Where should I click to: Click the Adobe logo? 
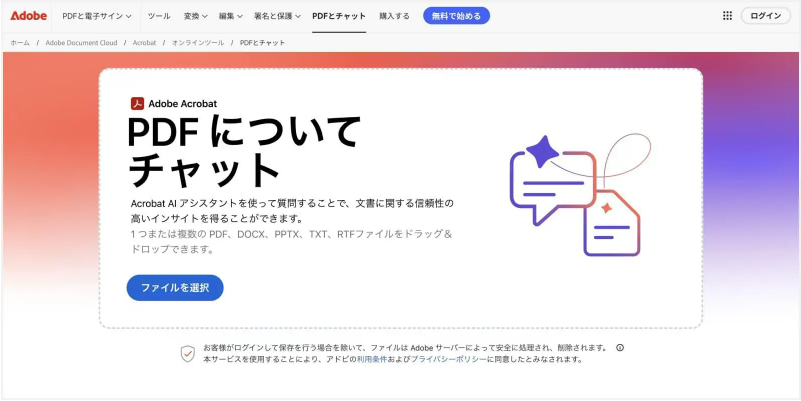[29, 15]
